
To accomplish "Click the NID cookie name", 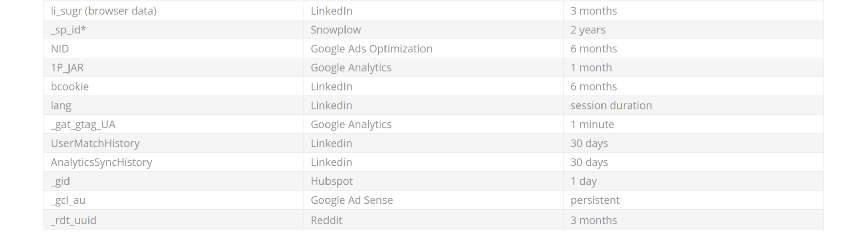I will [x=60, y=49].
